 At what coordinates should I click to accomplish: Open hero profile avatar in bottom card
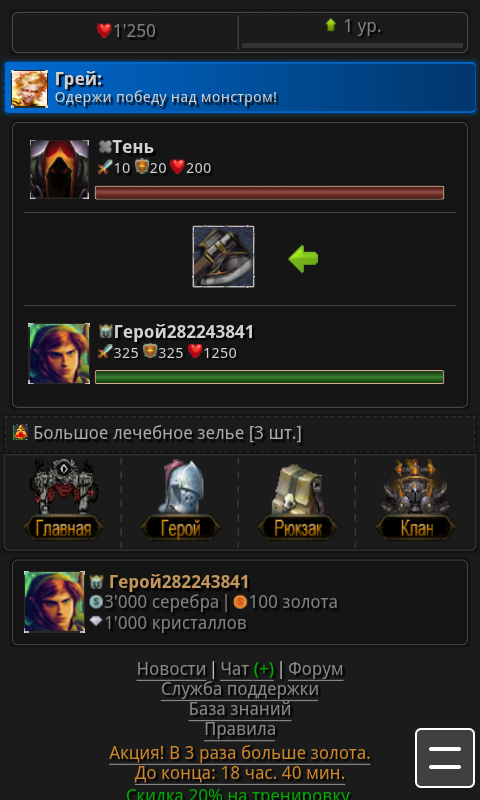(x=54, y=602)
